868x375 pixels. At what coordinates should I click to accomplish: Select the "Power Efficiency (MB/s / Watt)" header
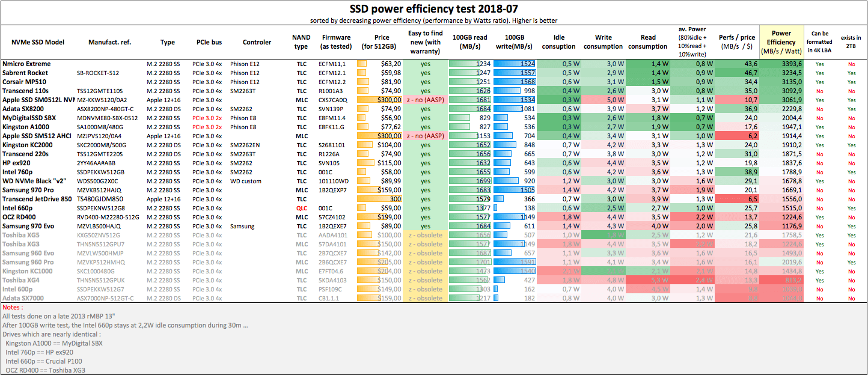[781, 42]
